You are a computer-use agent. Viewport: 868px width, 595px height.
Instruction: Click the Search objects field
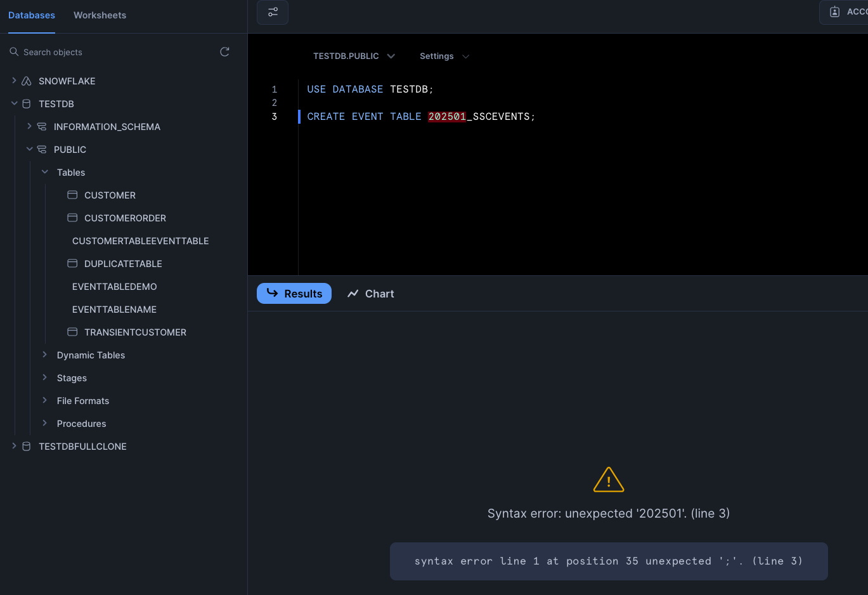tap(114, 52)
